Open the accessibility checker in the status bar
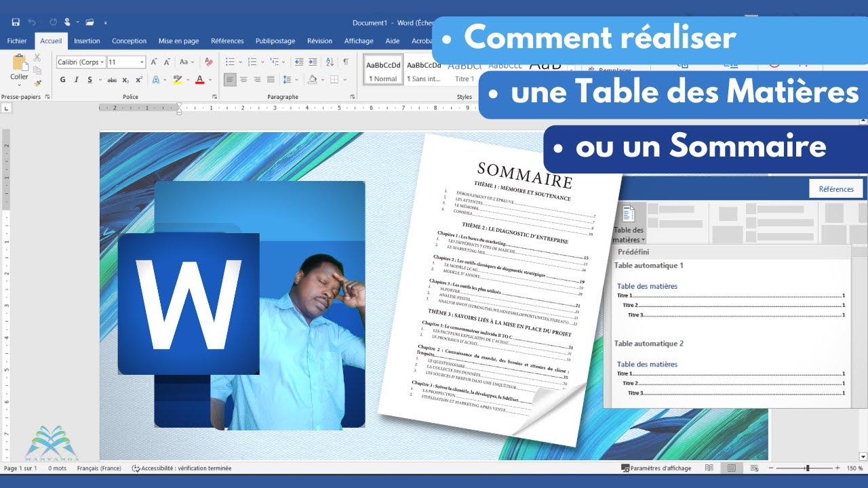 [181, 468]
